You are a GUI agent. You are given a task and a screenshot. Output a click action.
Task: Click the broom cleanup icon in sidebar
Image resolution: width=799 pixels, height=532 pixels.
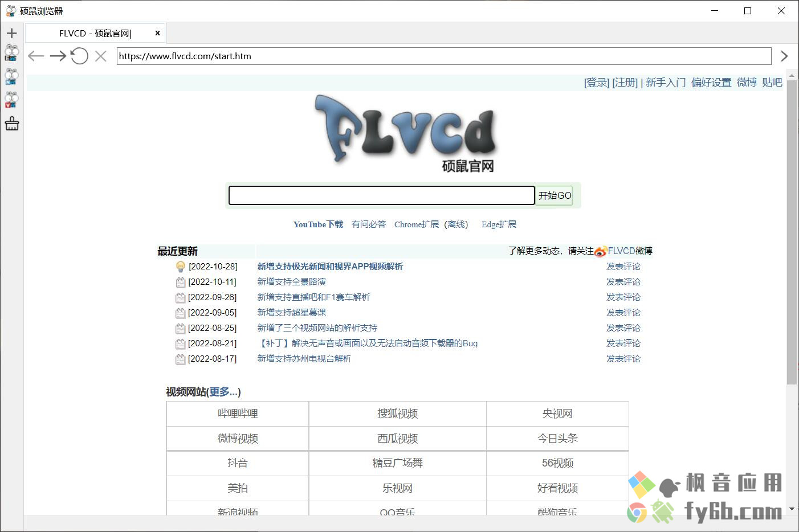12,124
